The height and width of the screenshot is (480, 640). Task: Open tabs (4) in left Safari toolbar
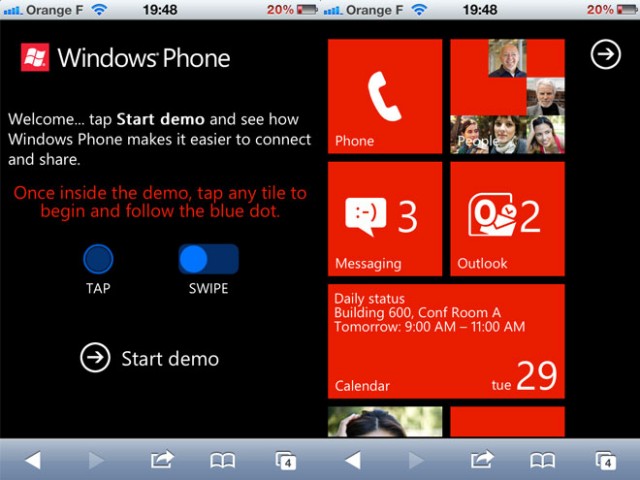(285, 460)
